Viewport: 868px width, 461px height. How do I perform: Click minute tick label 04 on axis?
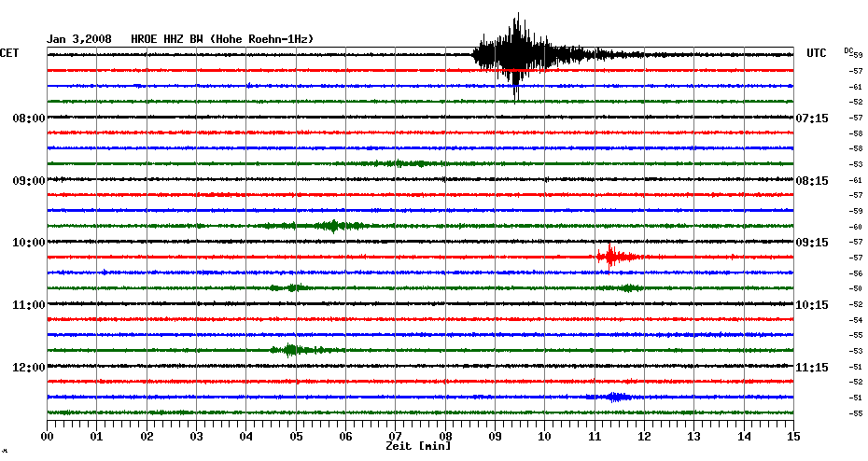246,437
